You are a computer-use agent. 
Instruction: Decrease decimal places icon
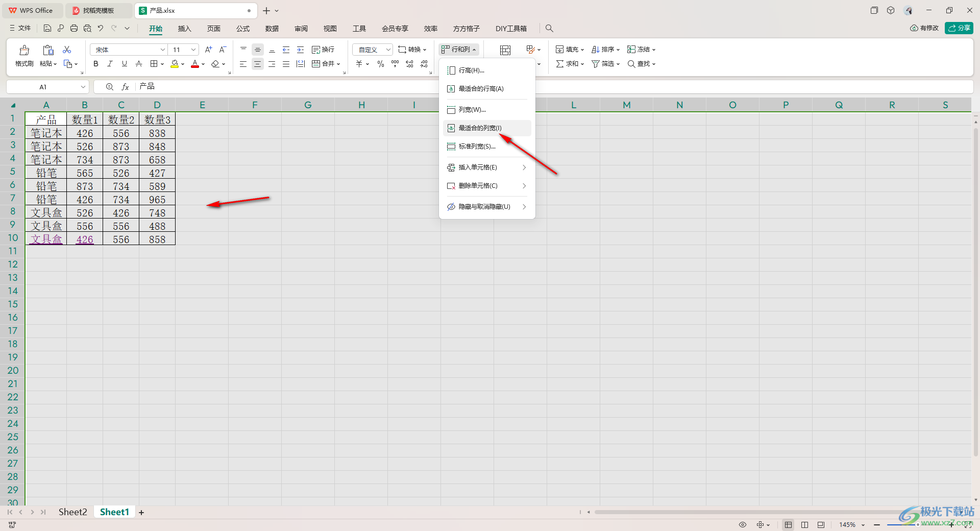(x=424, y=64)
